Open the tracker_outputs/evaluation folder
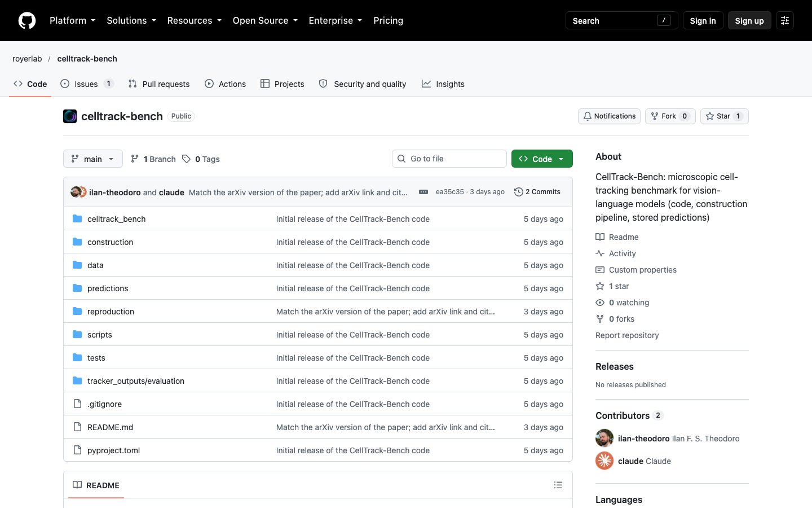The width and height of the screenshot is (812, 508). [136, 381]
